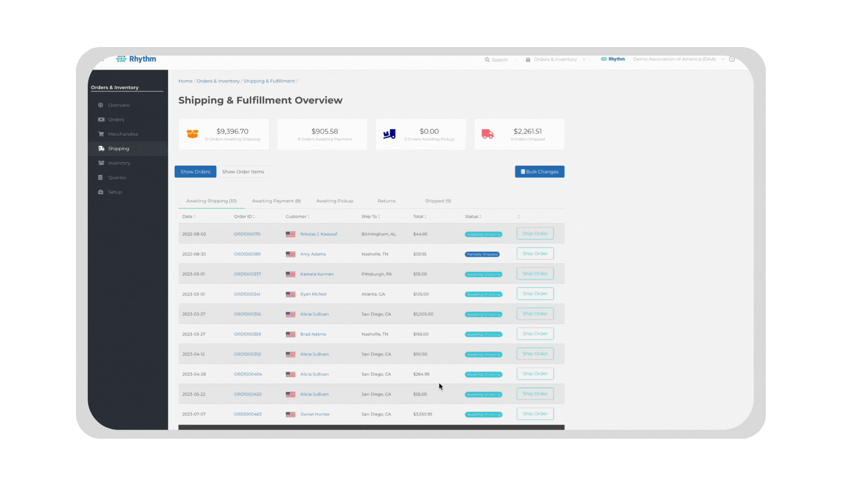This screenshot has width=868, height=488.
Task: Switch to Awaiting Payment (8) tab
Action: tap(276, 201)
